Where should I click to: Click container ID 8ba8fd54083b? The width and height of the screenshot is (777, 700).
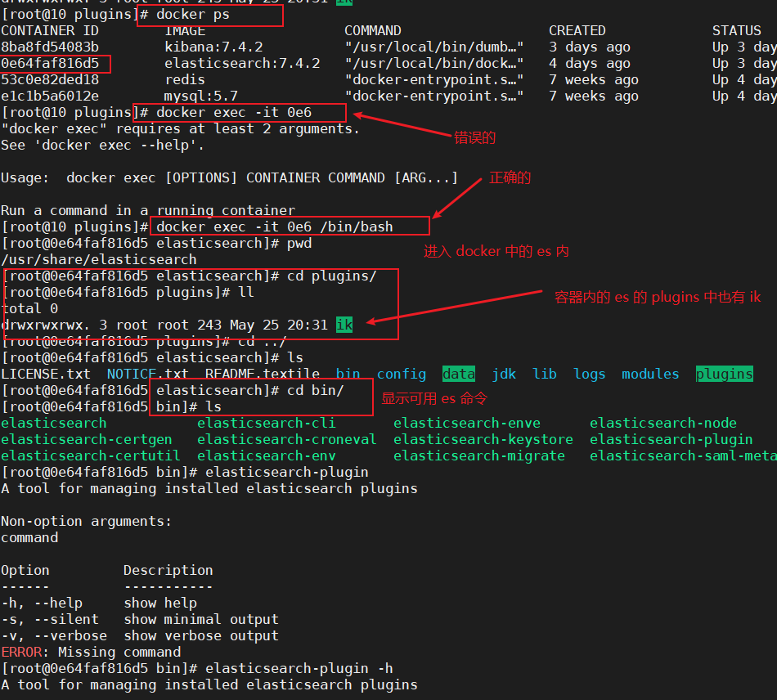[x=50, y=47]
